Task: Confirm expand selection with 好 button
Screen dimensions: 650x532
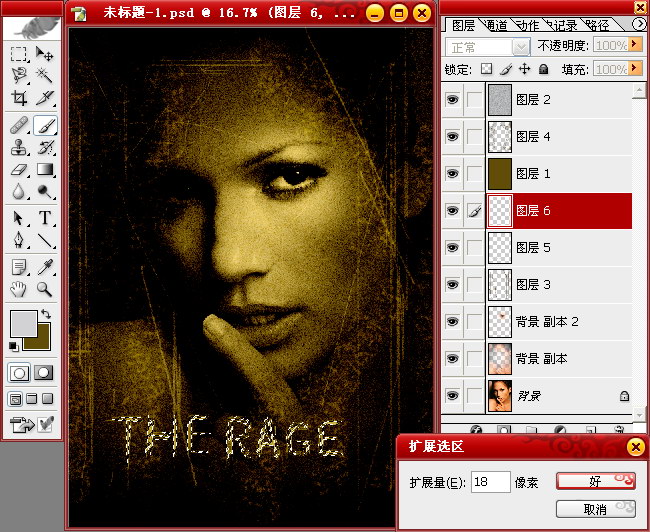Action: point(596,481)
